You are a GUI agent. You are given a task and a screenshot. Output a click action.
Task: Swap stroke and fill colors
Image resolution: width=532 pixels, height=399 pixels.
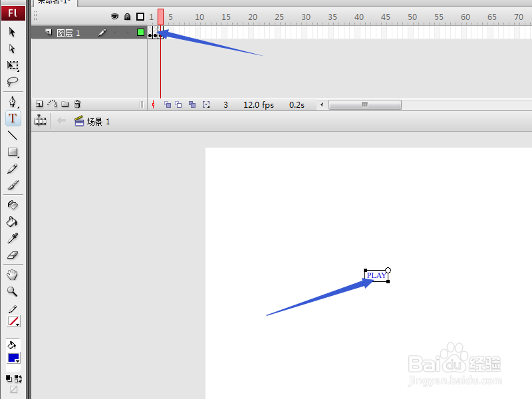19,378
